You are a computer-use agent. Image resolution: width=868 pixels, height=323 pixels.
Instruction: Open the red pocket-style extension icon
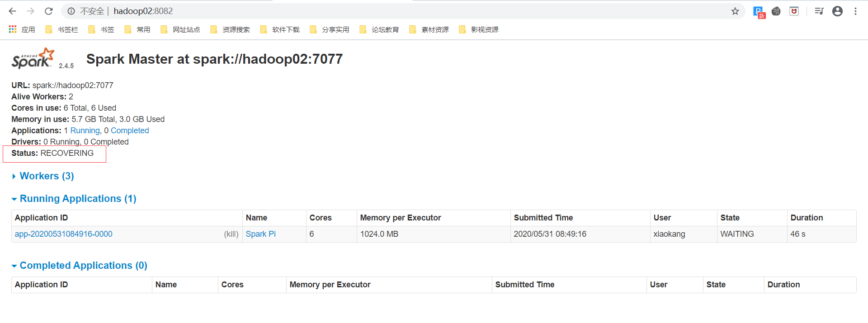click(x=794, y=11)
